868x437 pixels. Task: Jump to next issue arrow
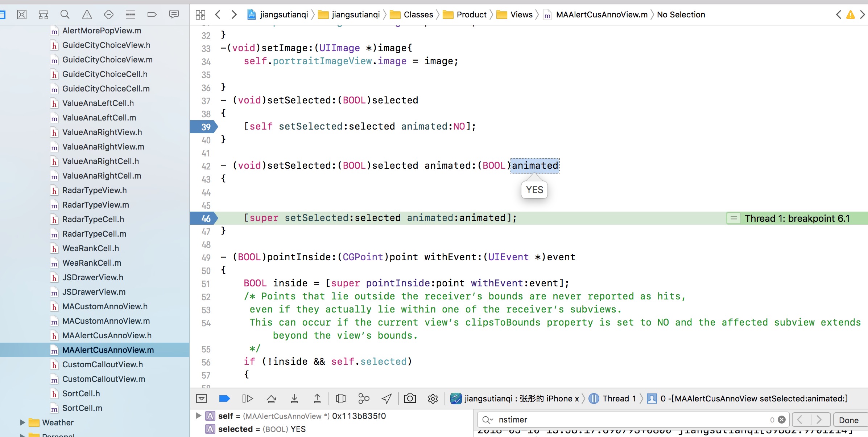(x=863, y=15)
